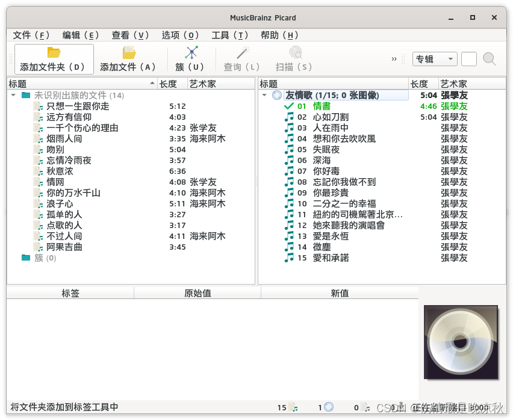Screen dimensions: 513x420
Task: Select the file 情网
Action: click(55, 182)
